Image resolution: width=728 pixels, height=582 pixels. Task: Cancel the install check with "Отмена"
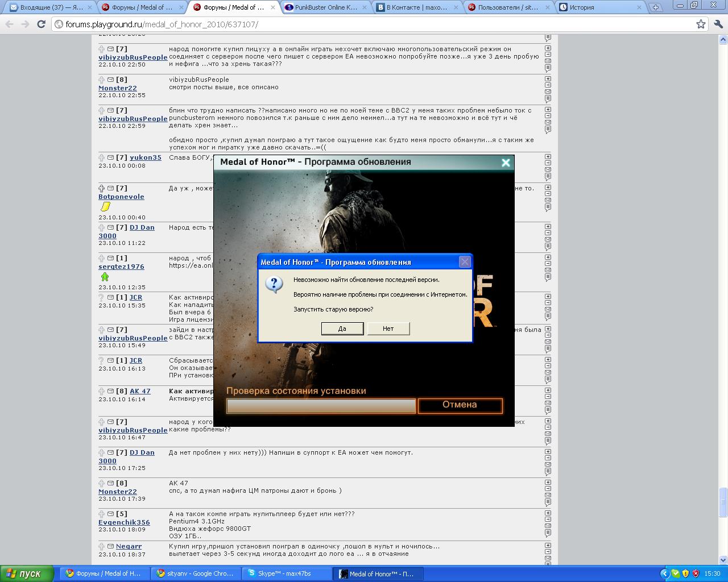click(460, 405)
